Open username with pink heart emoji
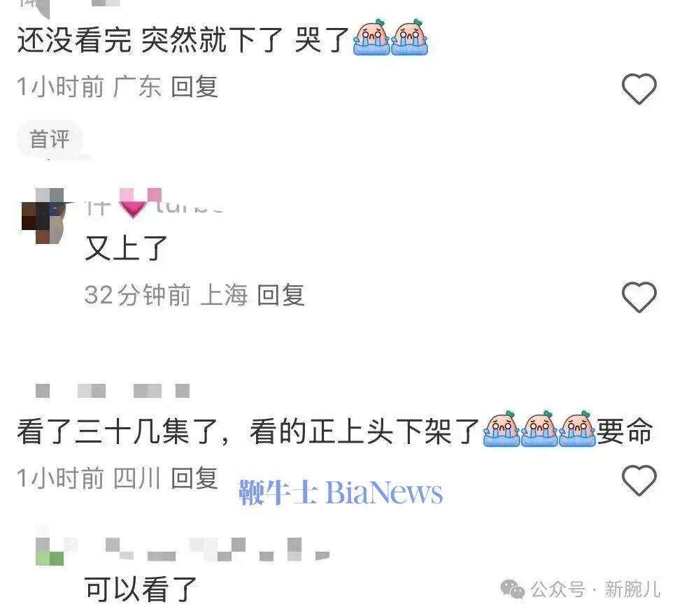Screen dimensions: 682x616 [155, 204]
